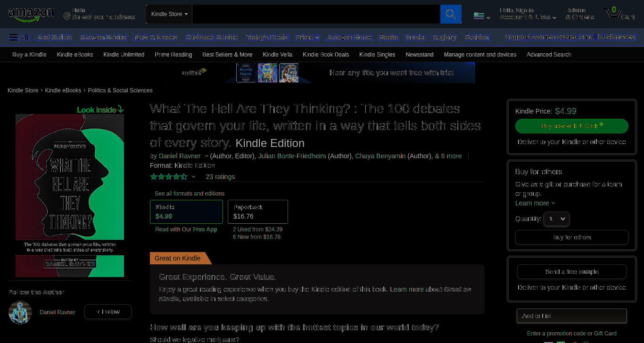Open Chaya Benyamin author link
This screenshot has width=644, height=343.
click(380, 156)
